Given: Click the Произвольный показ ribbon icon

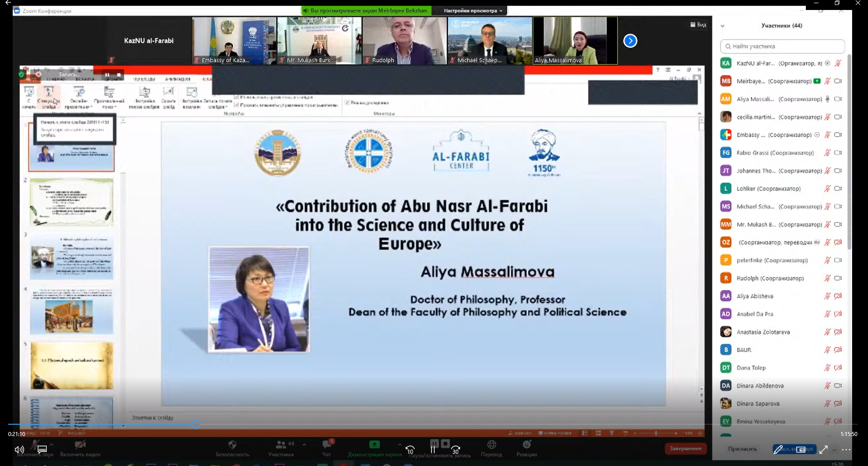Looking at the screenshot, I should 109,97.
